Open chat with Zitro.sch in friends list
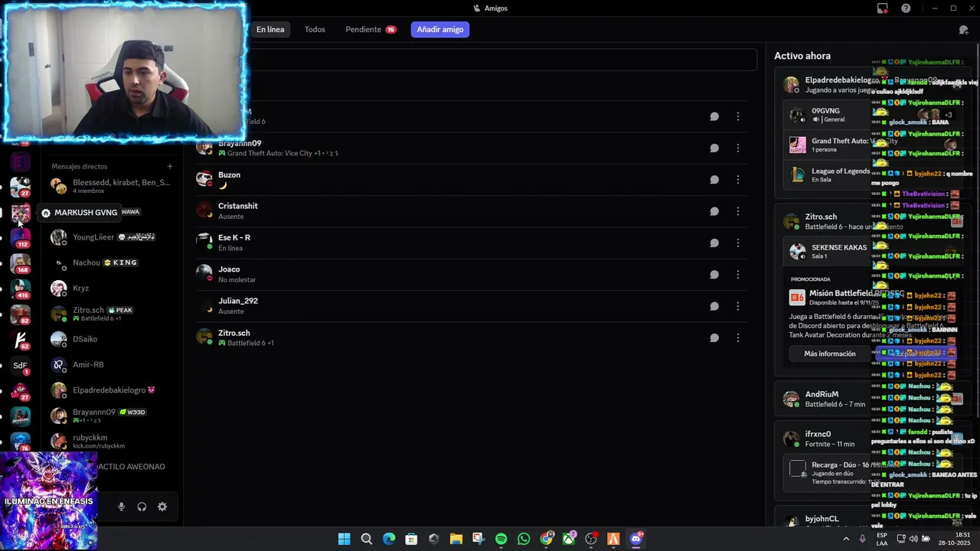The height and width of the screenshot is (551, 980). coord(714,338)
